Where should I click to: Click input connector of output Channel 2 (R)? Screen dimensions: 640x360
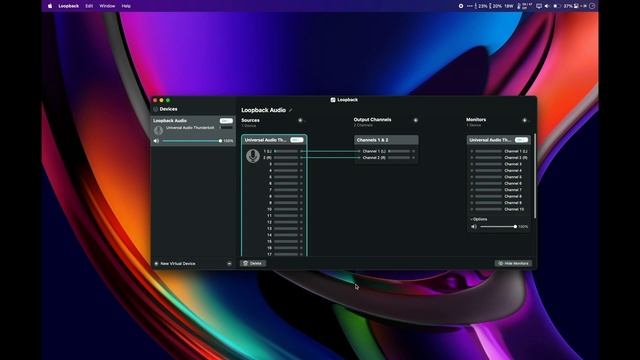359,158
